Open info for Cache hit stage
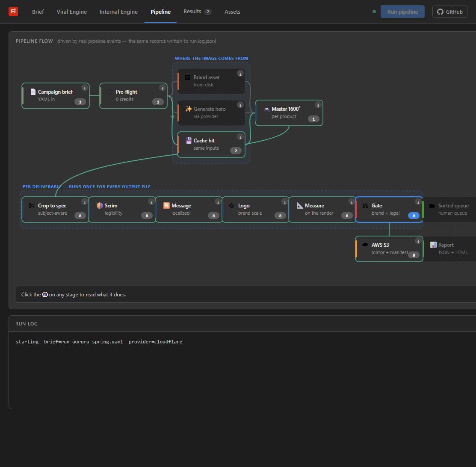This screenshot has height=467, width=476. [240, 137]
